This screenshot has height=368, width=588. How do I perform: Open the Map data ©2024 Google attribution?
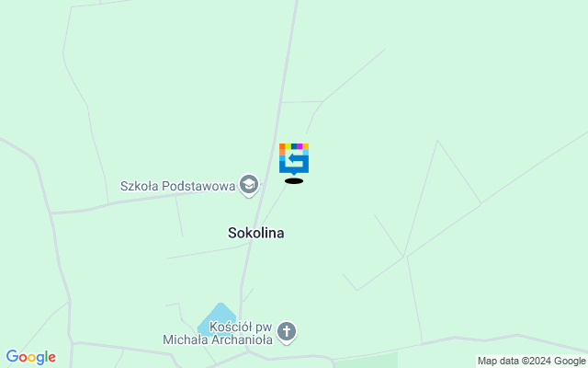click(531, 361)
